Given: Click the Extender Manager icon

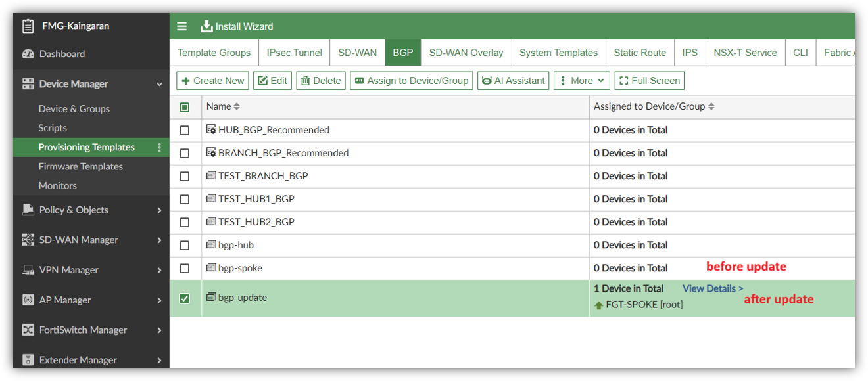Looking at the screenshot, I should (x=28, y=360).
